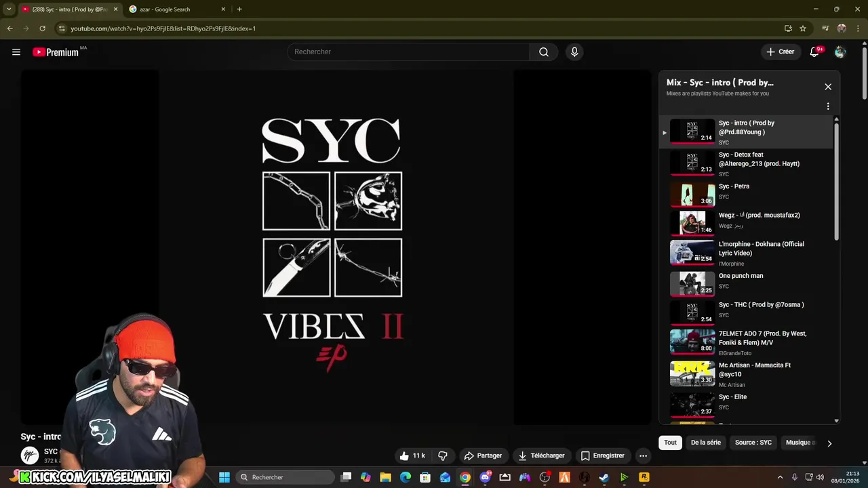Switch to the azar - Google Search tab
Screen dimensions: 868x488
176,9
